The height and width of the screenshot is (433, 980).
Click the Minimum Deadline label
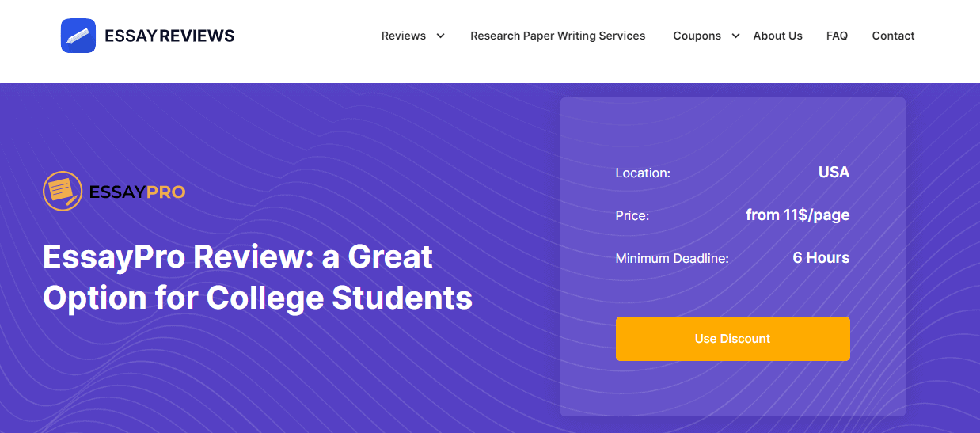click(x=672, y=258)
